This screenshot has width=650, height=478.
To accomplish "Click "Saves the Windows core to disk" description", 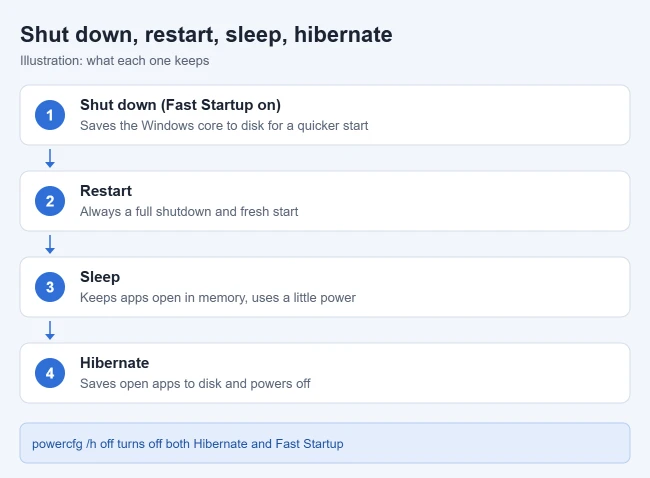I will tap(224, 126).
